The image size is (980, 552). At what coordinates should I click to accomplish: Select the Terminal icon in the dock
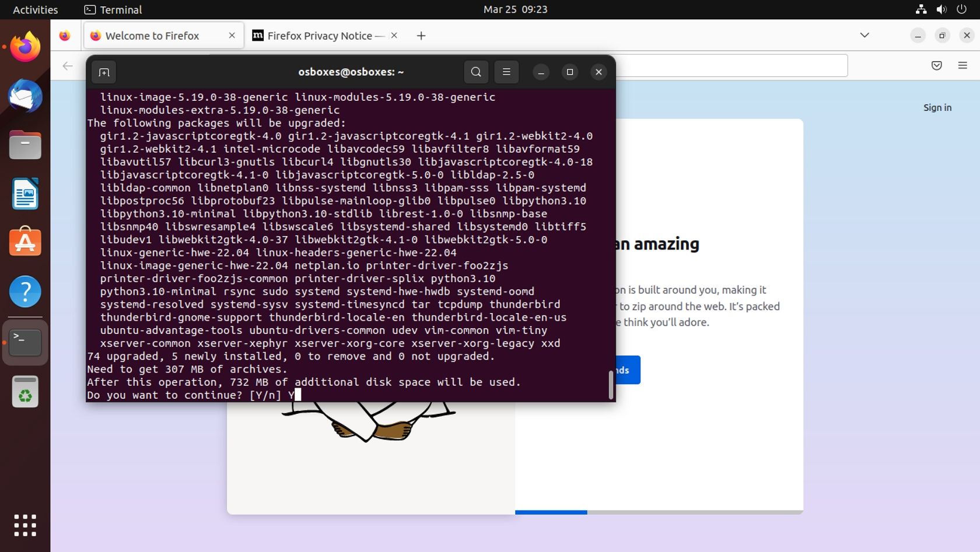point(25,342)
